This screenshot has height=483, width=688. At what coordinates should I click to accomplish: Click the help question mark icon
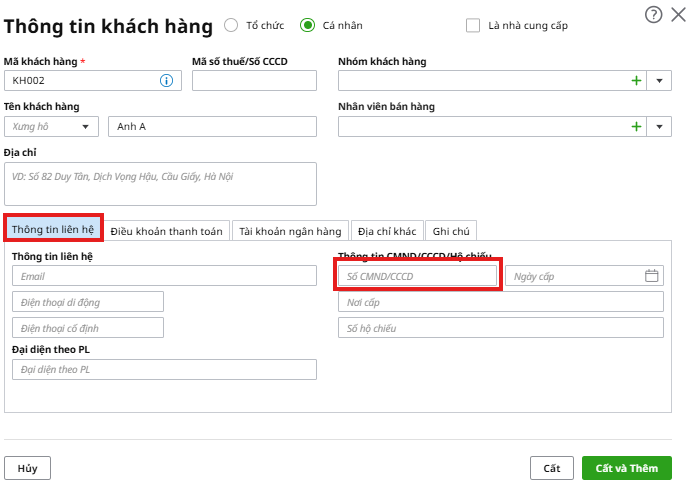pyautogui.click(x=654, y=14)
